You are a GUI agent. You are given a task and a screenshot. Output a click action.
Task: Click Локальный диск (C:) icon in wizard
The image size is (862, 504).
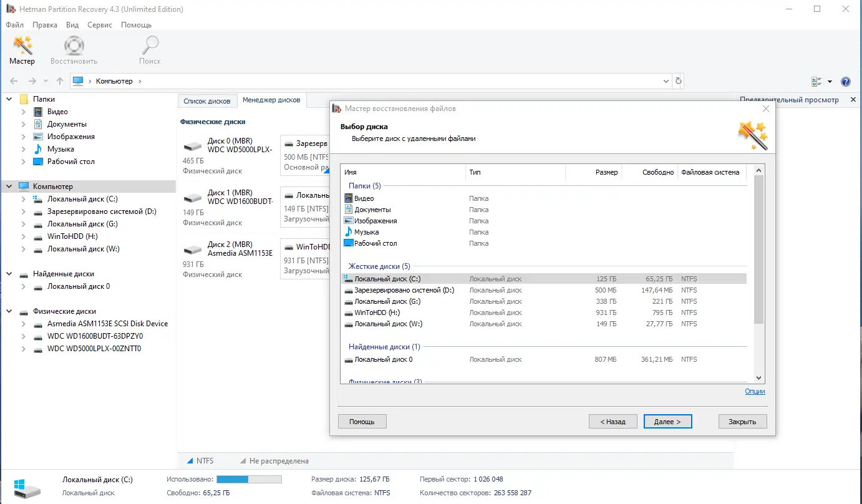349,279
